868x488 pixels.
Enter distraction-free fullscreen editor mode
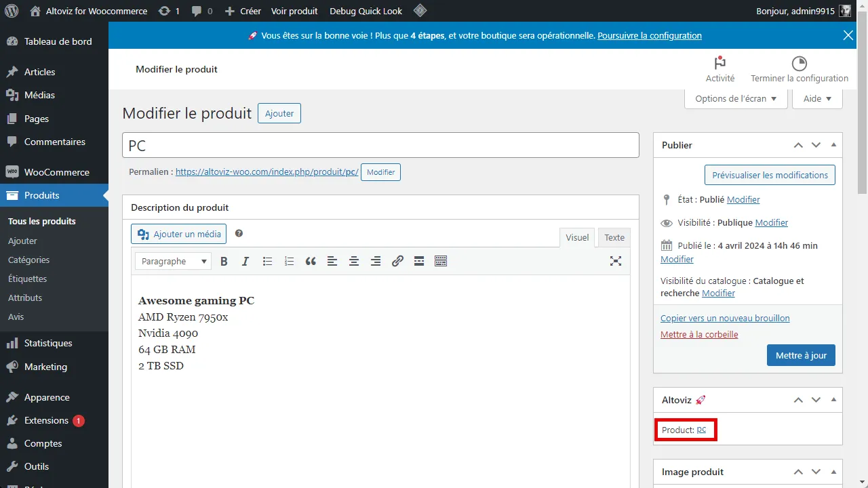point(616,261)
